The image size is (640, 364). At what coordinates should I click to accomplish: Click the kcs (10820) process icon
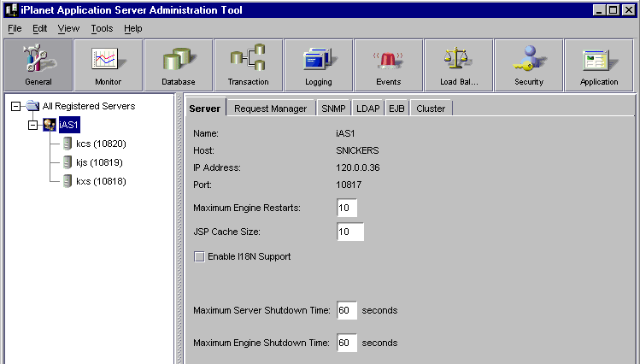(68, 144)
